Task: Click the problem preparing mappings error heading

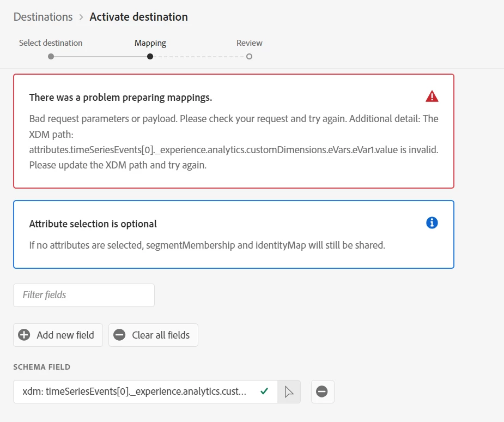Action: 120,98
